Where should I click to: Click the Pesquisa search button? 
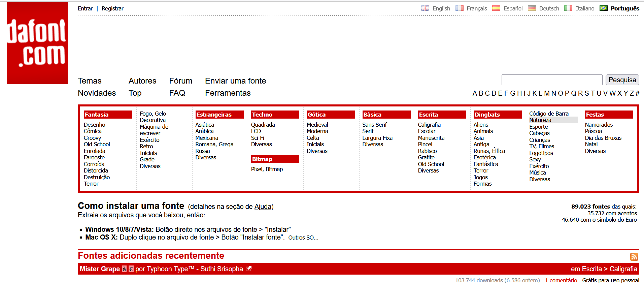(622, 80)
